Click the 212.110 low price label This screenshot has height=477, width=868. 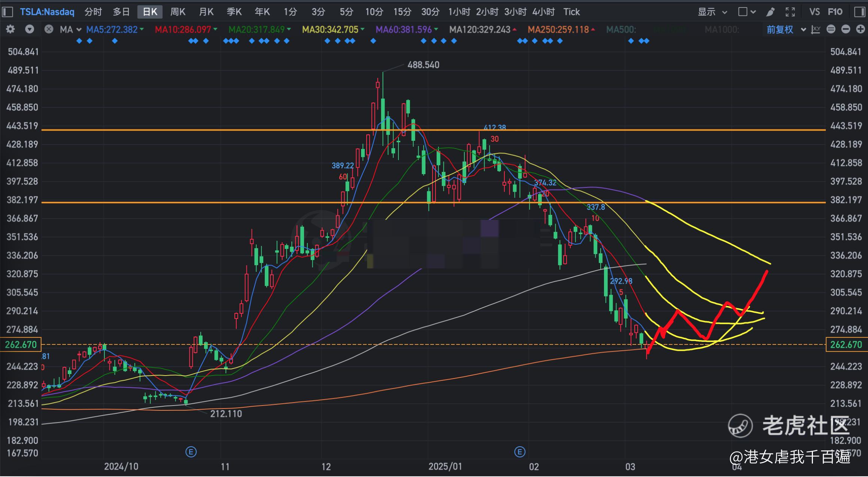(226, 414)
